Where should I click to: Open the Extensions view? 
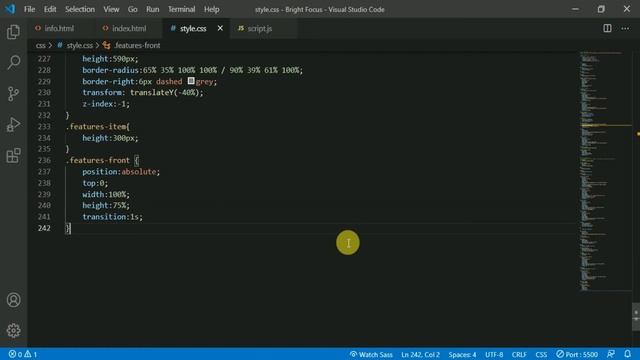13,156
